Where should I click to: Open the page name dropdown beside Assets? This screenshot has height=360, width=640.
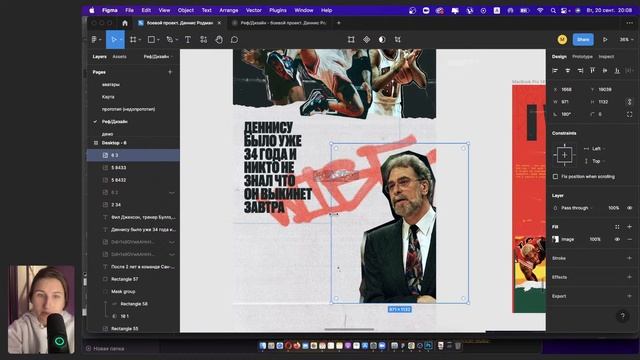(x=158, y=57)
